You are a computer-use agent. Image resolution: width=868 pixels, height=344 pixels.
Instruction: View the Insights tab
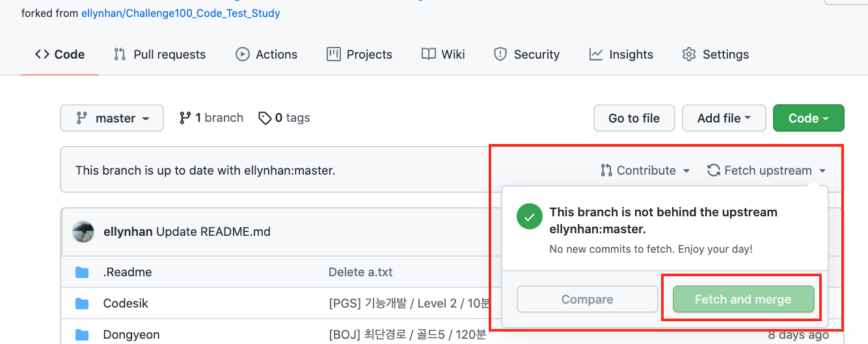coord(621,55)
